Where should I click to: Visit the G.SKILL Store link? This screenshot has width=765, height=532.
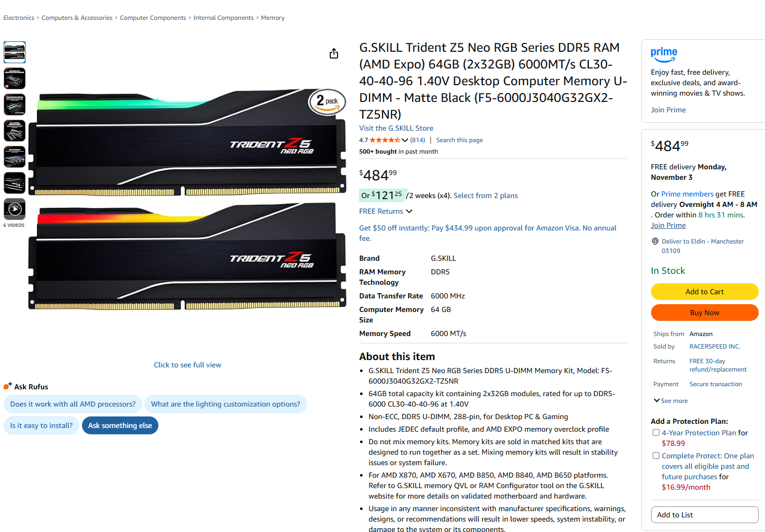[x=396, y=128]
